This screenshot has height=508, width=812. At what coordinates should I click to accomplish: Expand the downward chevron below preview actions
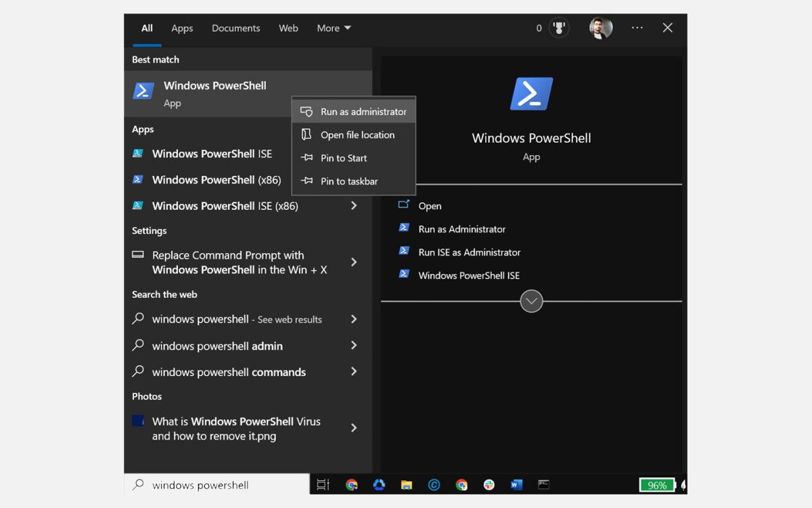coord(531,301)
